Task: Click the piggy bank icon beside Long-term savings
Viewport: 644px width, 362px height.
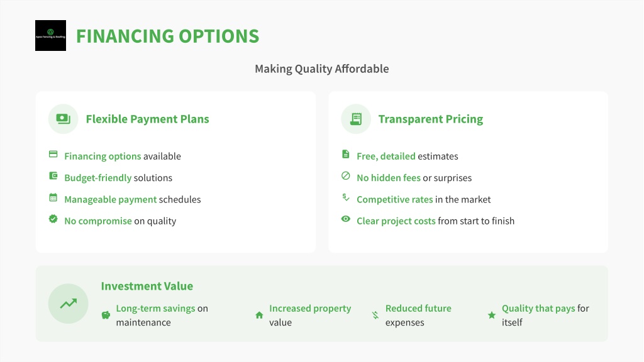Action: tap(106, 315)
